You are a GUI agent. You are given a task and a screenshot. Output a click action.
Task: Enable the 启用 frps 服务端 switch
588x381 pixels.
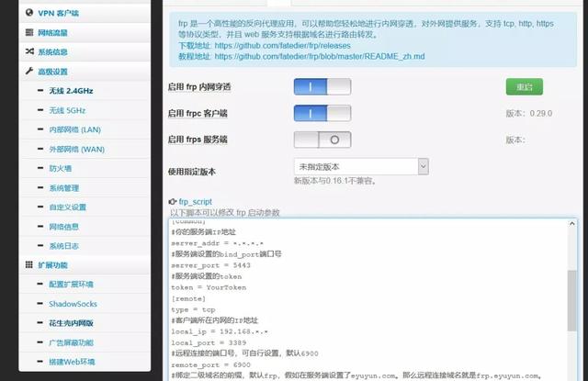click(x=322, y=140)
